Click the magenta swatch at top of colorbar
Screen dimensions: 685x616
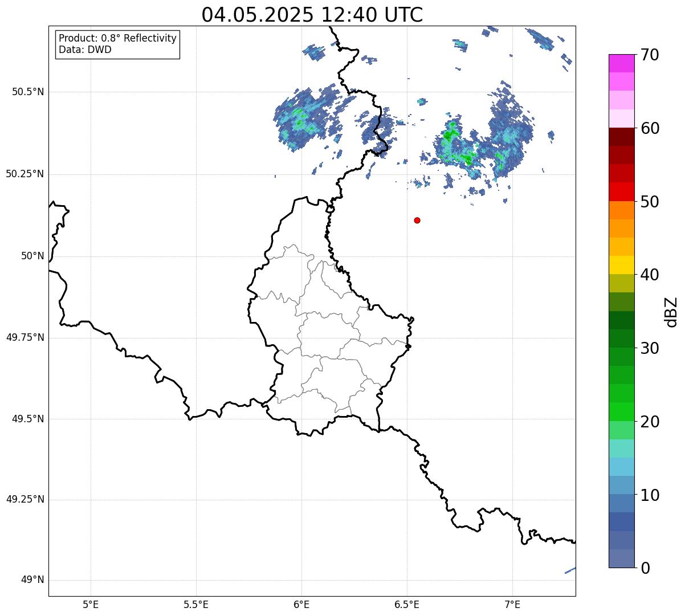[x=621, y=63]
